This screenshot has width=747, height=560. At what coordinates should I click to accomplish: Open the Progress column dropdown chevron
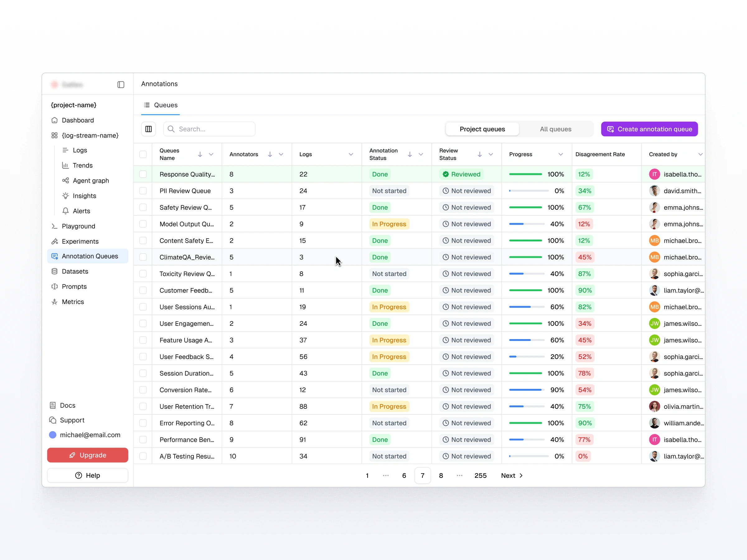tap(560, 154)
